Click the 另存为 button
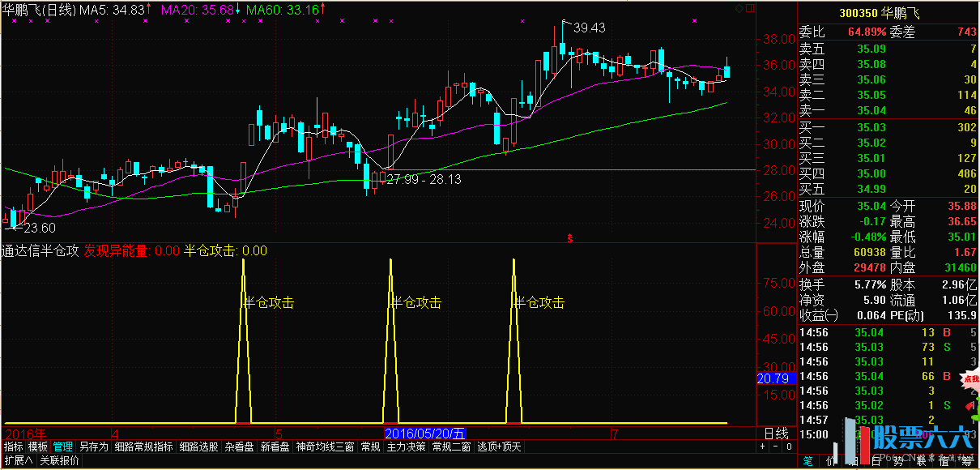This screenshot has width=980, height=470. (94, 446)
